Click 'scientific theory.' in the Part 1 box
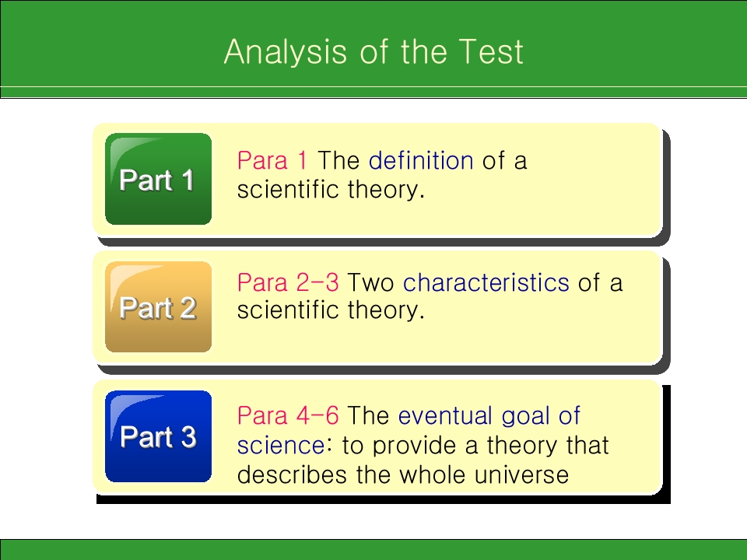 point(331,190)
